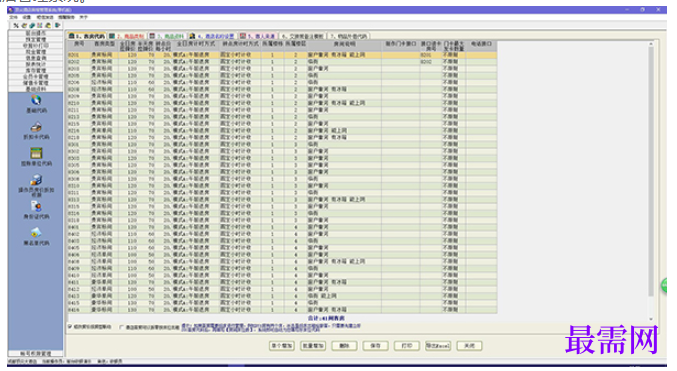Switch to tab 7 物品外借代码
This screenshot has height=371, width=677.
349,36
